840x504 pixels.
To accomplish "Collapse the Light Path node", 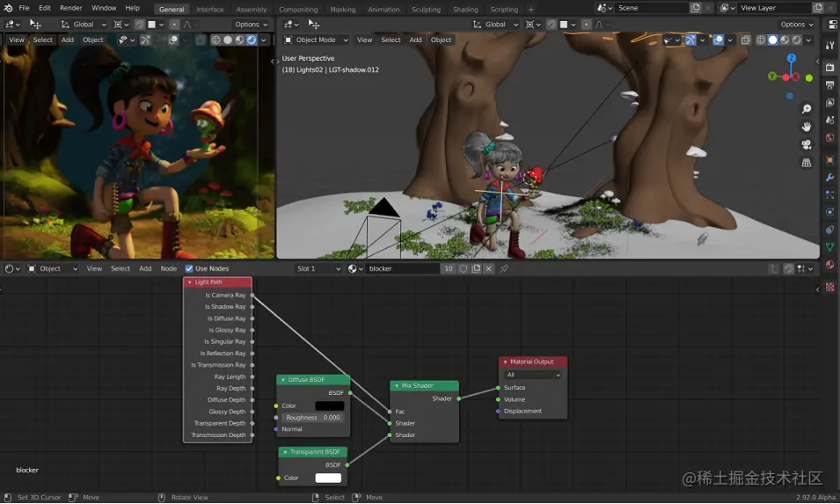I will pos(190,283).
